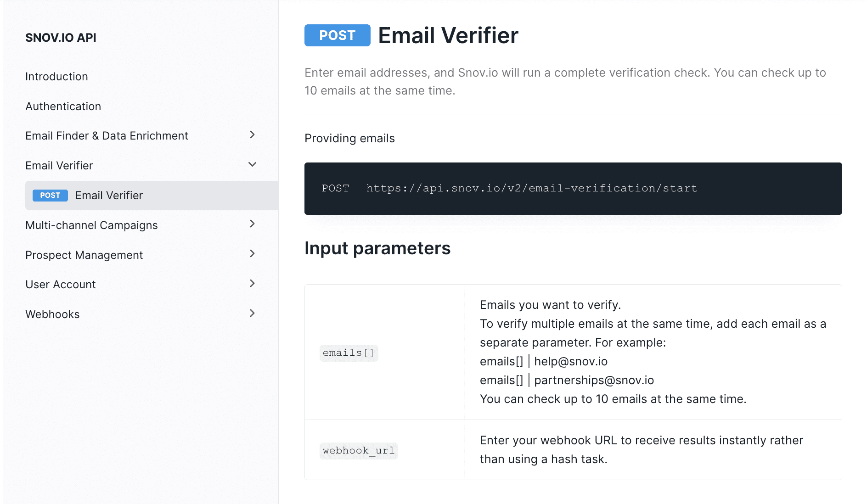Click the email-verification/start endpoint URL
867x504 pixels.
(531, 188)
